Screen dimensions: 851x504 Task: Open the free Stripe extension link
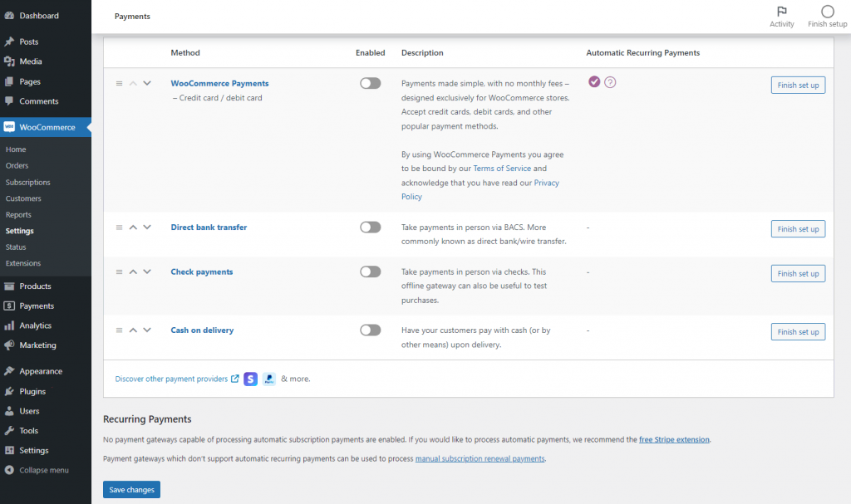pyautogui.click(x=674, y=439)
